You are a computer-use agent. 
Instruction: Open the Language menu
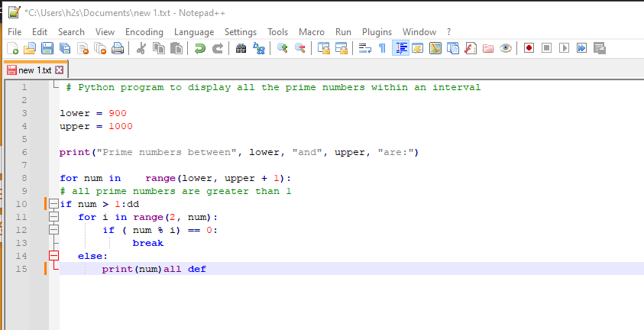point(194,32)
